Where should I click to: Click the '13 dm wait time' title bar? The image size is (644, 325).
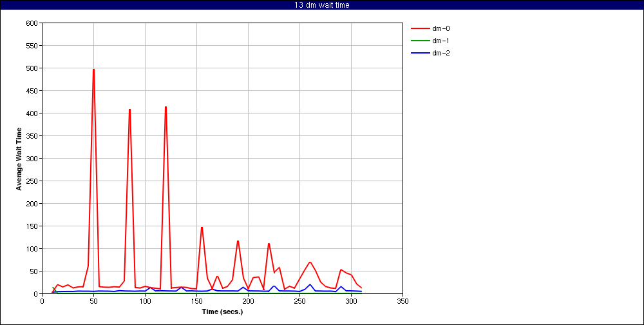pyautogui.click(x=322, y=5)
